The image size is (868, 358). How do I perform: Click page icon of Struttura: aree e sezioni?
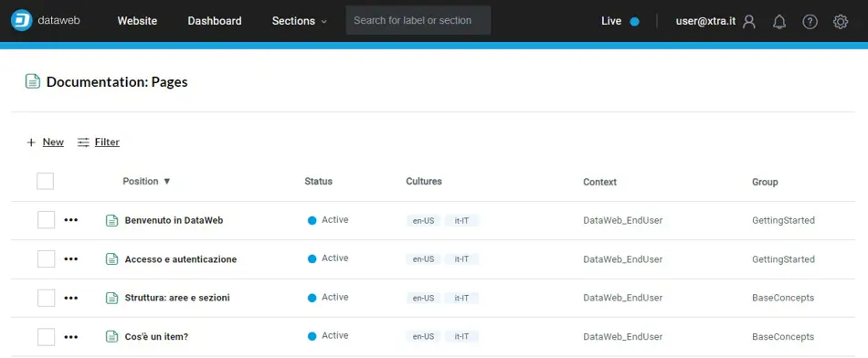pos(111,298)
